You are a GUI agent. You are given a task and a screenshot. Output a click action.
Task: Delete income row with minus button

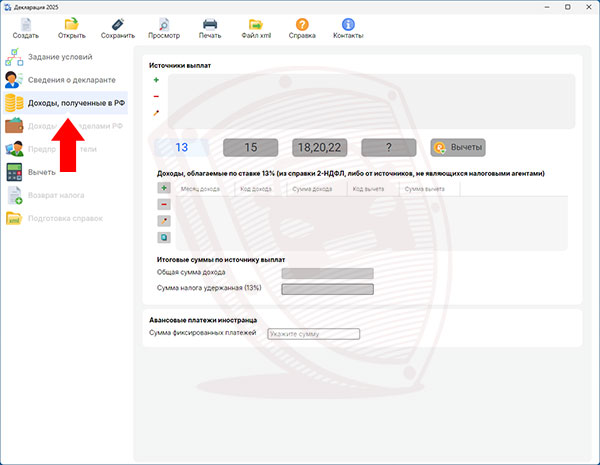(x=164, y=204)
